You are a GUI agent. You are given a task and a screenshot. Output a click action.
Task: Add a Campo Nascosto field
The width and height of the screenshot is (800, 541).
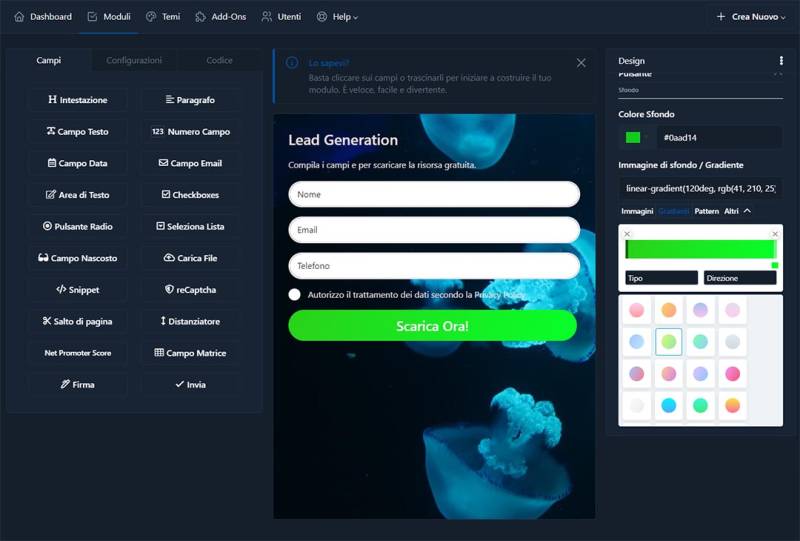(78, 258)
